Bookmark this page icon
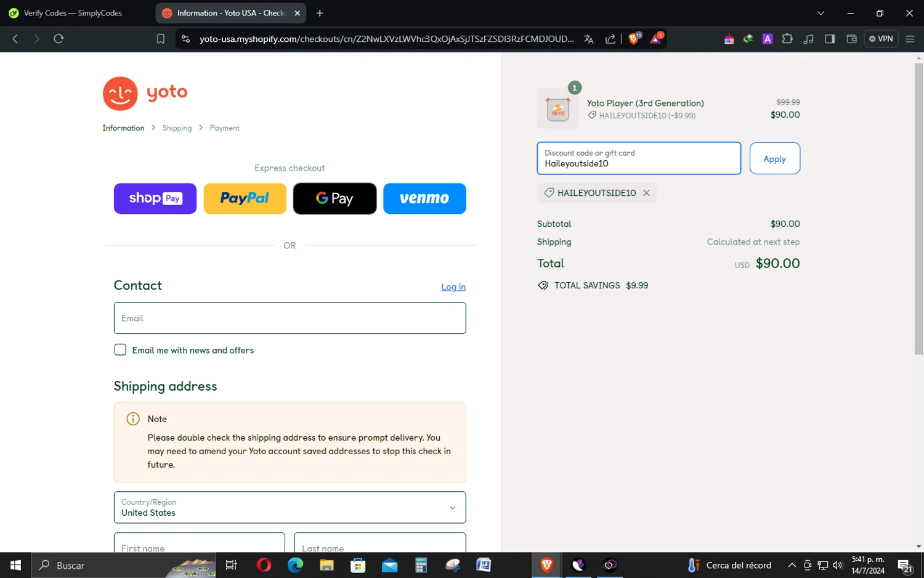The width and height of the screenshot is (924, 578). point(161,39)
